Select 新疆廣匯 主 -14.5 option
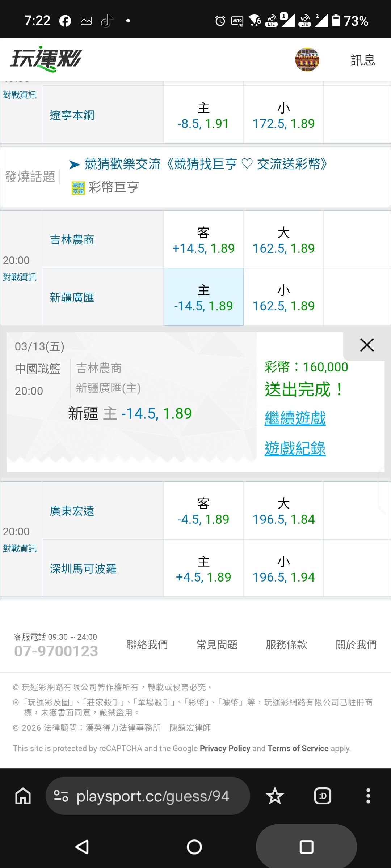 click(x=203, y=298)
